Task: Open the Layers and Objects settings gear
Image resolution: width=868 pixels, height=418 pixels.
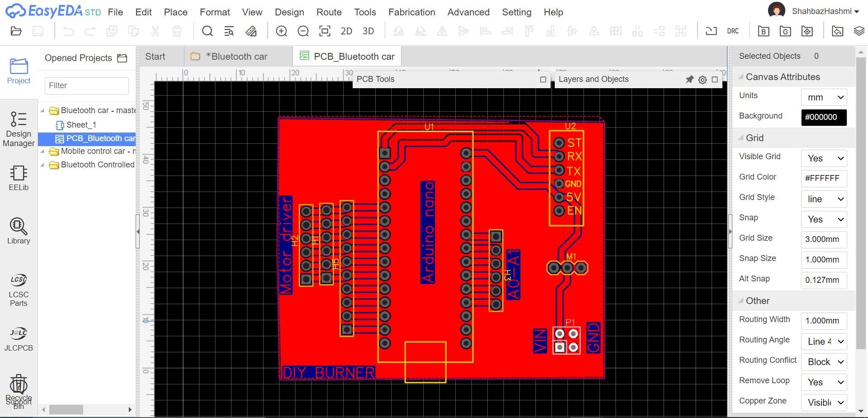Action: pos(702,79)
